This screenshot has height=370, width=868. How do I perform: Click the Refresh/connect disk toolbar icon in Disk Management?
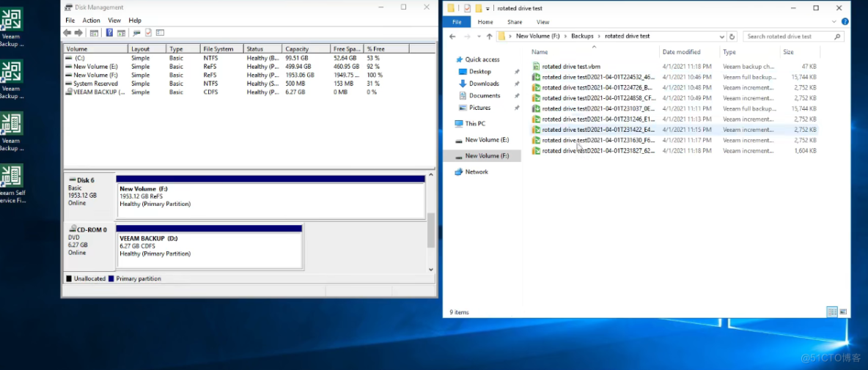click(x=137, y=33)
